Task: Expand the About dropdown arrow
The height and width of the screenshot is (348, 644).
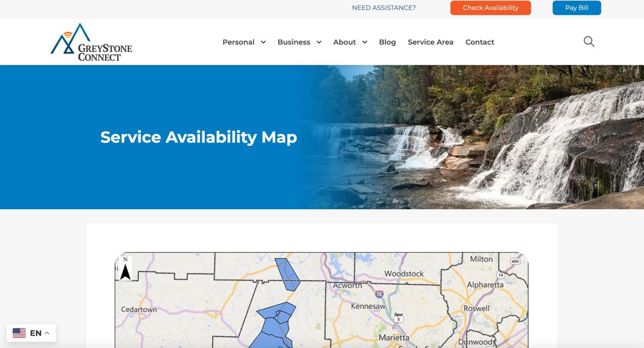Action: [x=364, y=42]
